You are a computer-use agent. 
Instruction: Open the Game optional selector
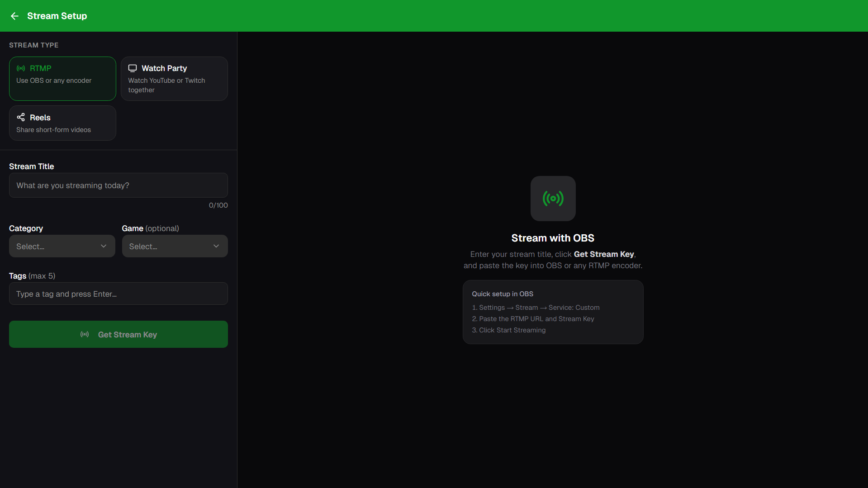[x=175, y=246]
